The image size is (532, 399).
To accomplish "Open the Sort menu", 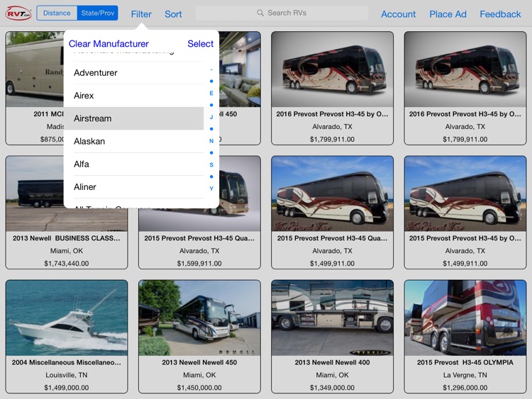I will pyautogui.click(x=173, y=14).
